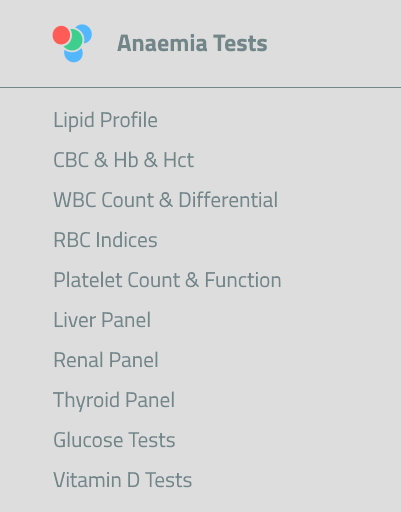Viewport: 401px width, 512px height.
Task: Select RBC Indices
Action: click(x=105, y=240)
